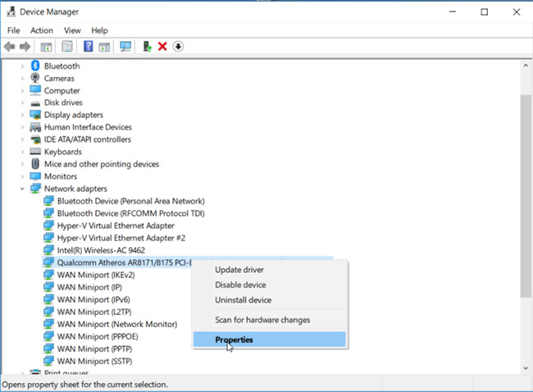This screenshot has width=533, height=392.
Task: Click the Cameras category icon
Action: click(35, 78)
